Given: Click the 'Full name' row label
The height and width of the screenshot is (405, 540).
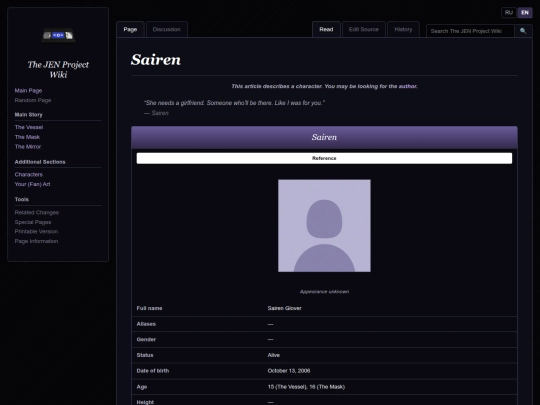Looking at the screenshot, I should (x=149, y=308).
